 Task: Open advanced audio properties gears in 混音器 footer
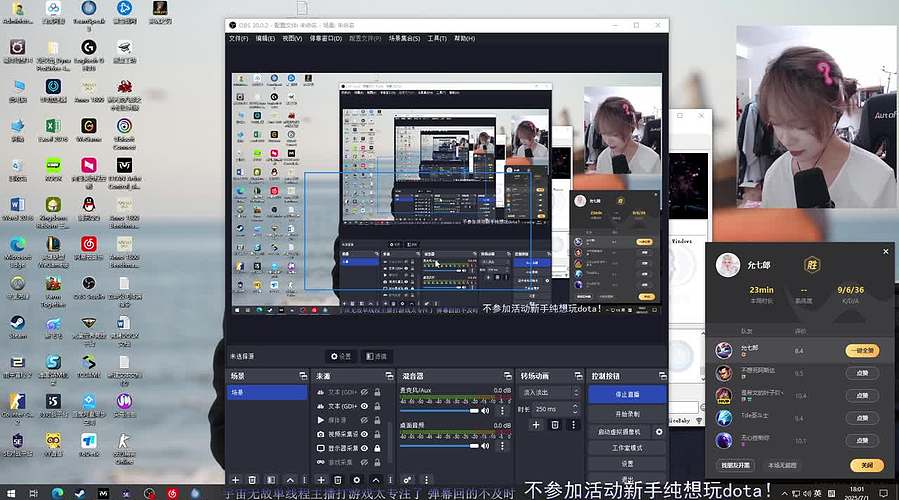[407, 480]
